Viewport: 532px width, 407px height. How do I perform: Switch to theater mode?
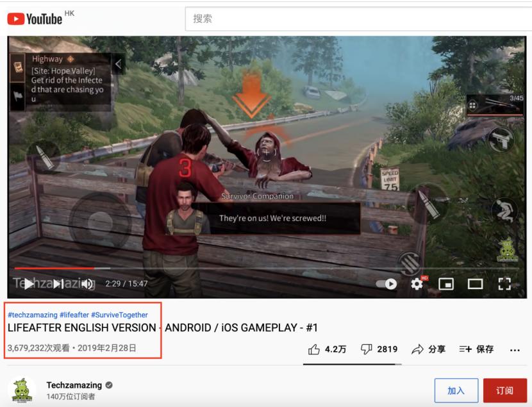475,284
